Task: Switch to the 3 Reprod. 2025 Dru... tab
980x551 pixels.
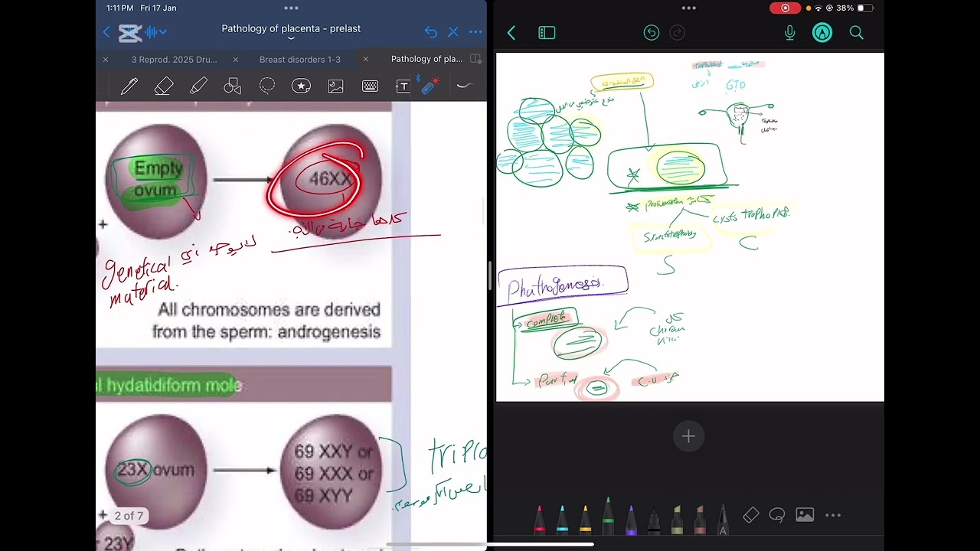Action: (174, 59)
